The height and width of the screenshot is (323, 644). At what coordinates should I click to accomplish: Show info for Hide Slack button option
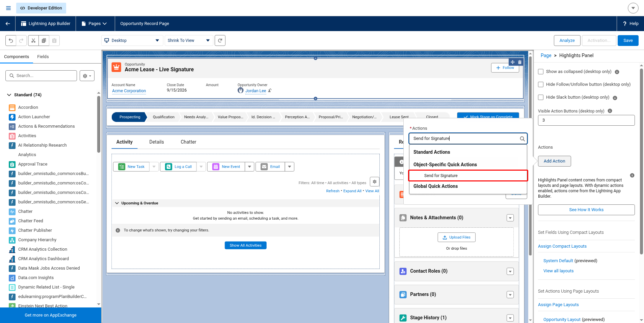tap(615, 98)
